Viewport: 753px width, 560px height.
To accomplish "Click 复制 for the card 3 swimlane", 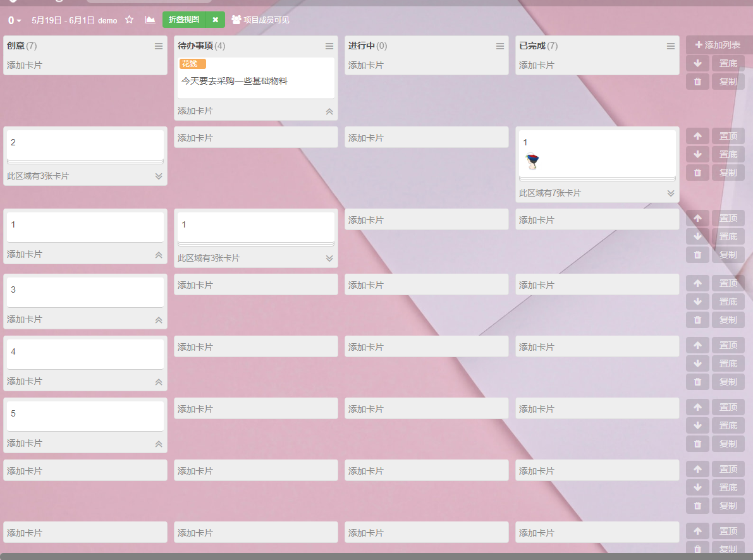I will [728, 320].
